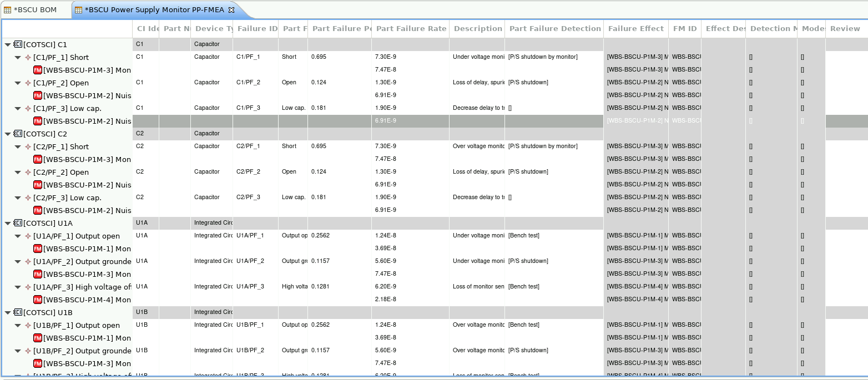This screenshot has width=868, height=380.
Task: Click the red FM icon under [U1A/PF_3] High voltage
Action: tap(38, 300)
